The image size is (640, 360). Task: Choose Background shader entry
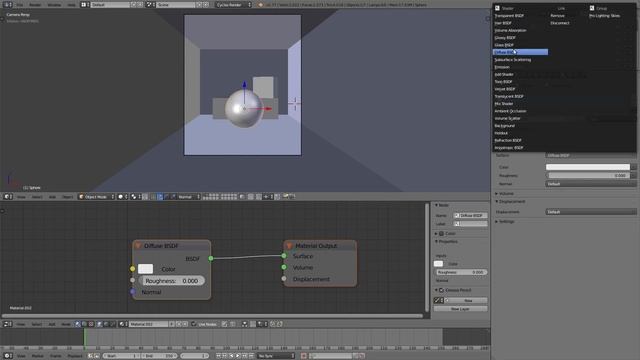coord(504,126)
